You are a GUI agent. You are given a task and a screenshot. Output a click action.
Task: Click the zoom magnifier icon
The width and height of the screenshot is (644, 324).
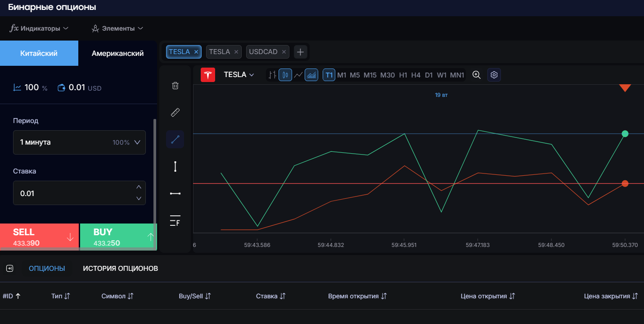(x=477, y=75)
